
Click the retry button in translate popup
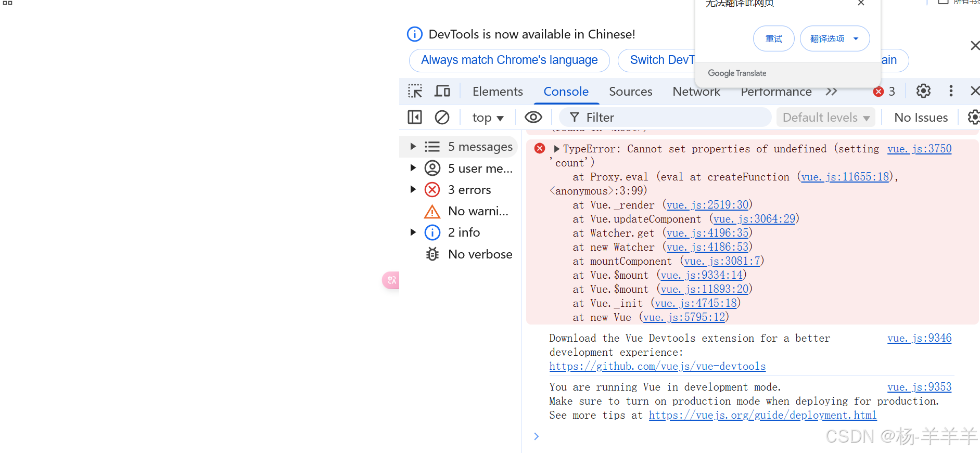pos(773,39)
